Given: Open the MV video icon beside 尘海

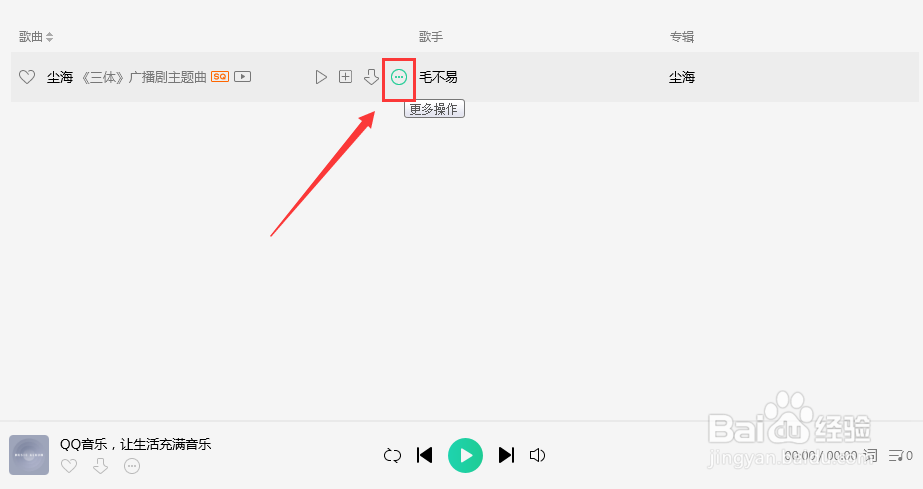Looking at the screenshot, I should pos(243,76).
